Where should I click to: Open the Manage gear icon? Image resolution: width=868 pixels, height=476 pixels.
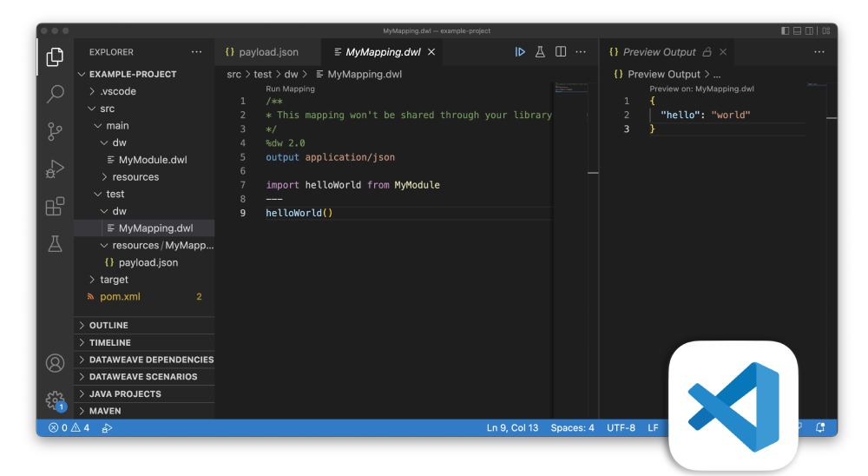[55, 400]
